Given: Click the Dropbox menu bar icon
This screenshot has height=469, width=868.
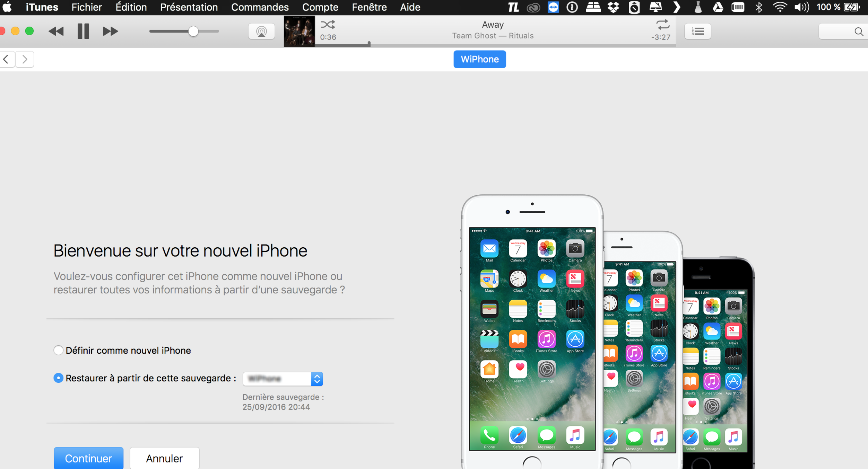Looking at the screenshot, I should [613, 7].
